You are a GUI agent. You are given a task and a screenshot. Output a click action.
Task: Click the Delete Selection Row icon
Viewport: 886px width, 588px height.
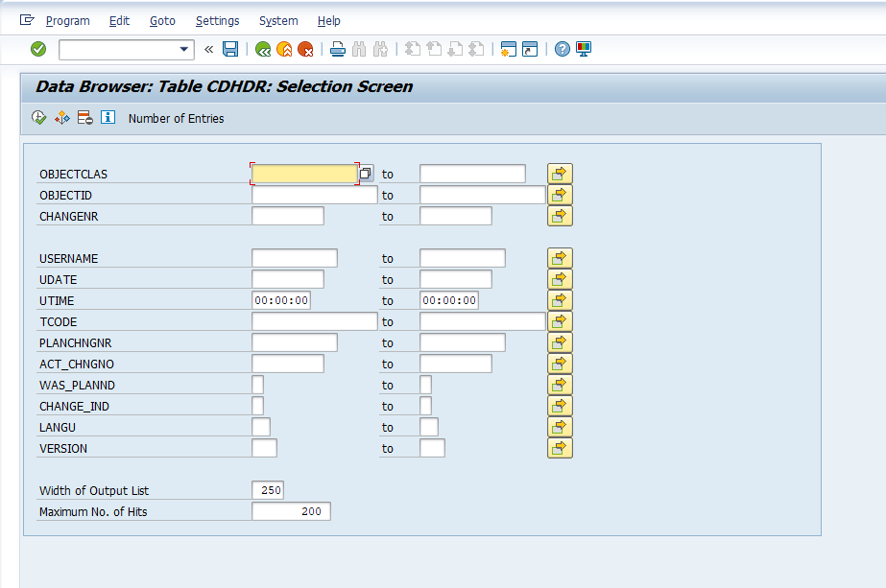point(84,118)
